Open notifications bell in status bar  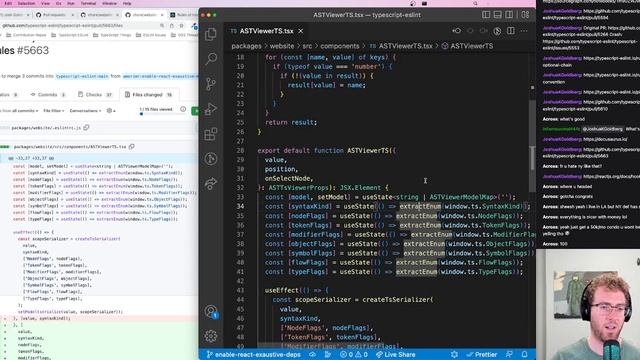coord(524,355)
